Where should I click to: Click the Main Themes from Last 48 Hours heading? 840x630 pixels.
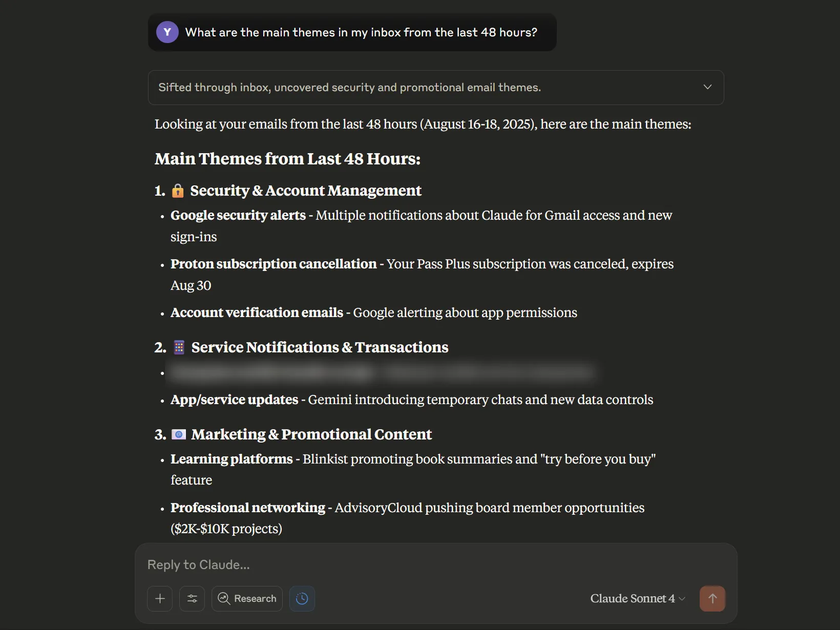[287, 159]
